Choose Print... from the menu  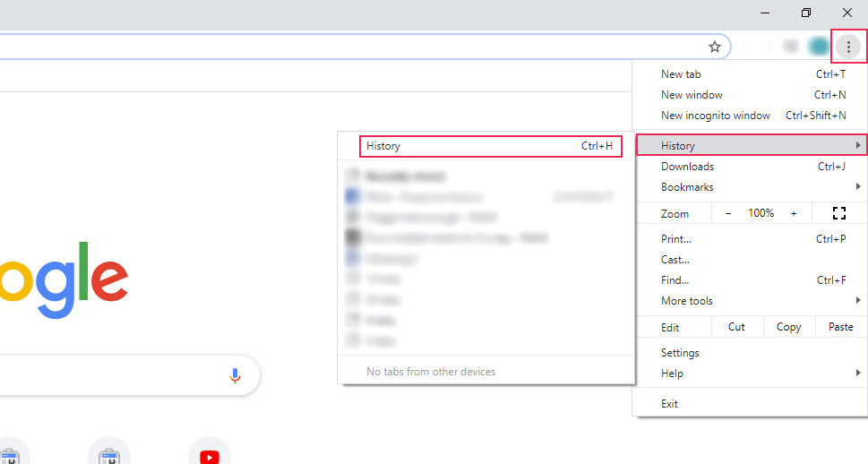point(750,238)
